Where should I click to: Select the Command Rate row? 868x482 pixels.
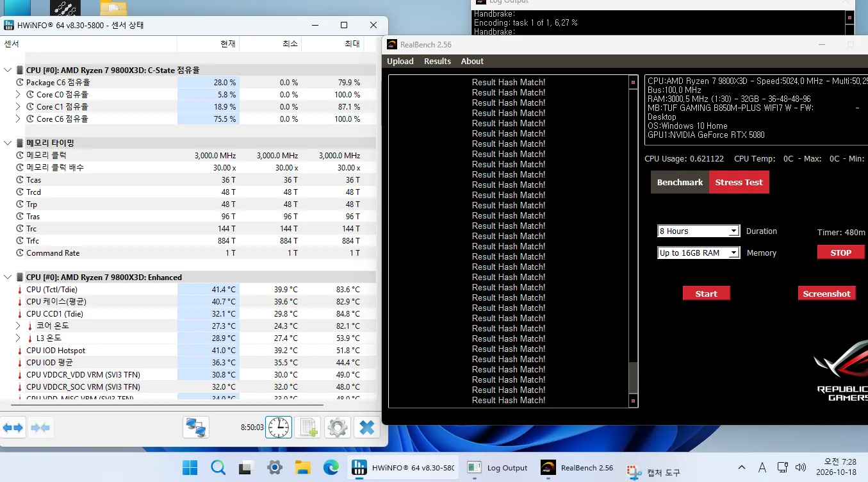(x=188, y=253)
